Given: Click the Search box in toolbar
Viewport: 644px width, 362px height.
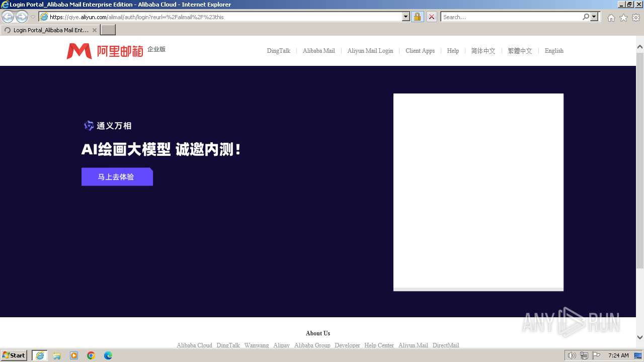Looking at the screenshot, I should (x=511, y=17).
